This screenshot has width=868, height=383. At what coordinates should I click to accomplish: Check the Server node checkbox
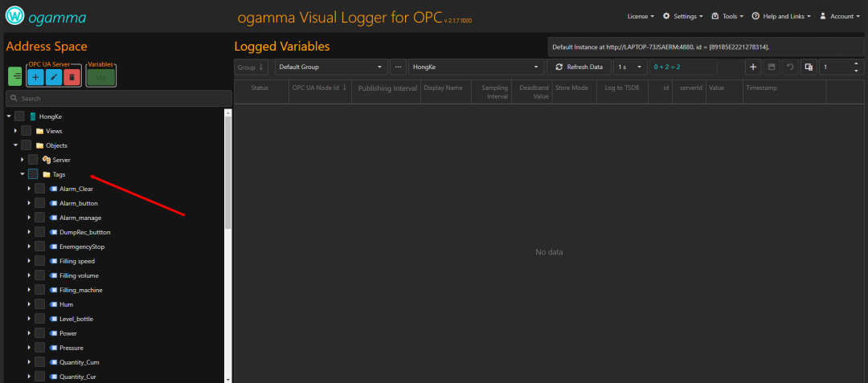pos(33,160)
